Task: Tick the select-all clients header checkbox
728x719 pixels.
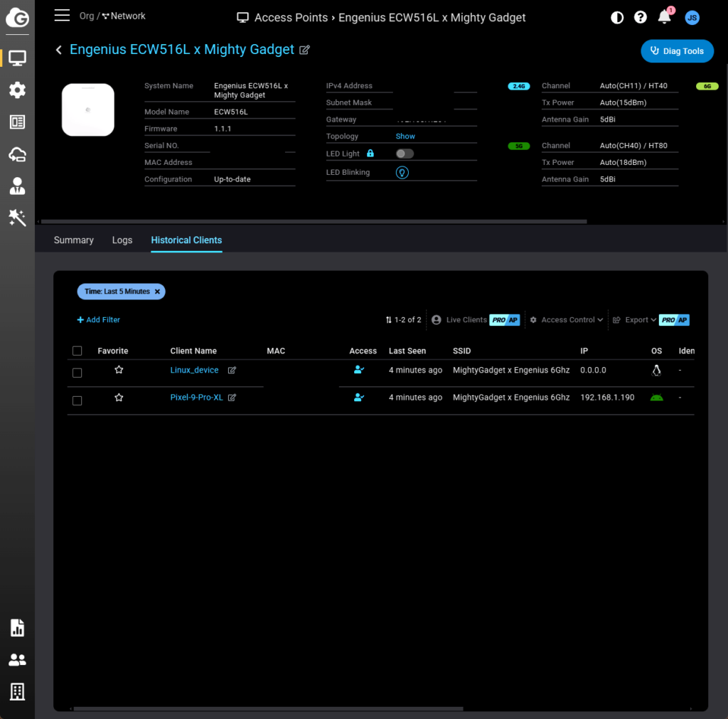Action: coord(77,351)
